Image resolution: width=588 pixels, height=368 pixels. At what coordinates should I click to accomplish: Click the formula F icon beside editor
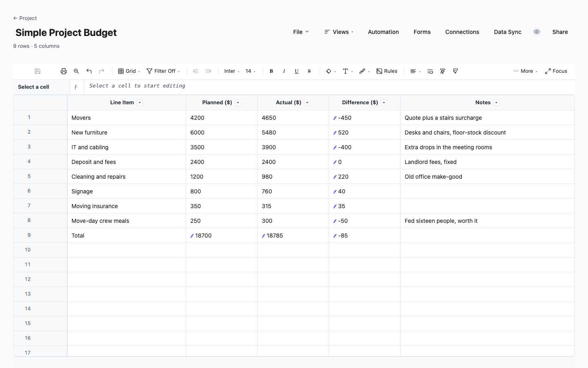coord(76,87)
